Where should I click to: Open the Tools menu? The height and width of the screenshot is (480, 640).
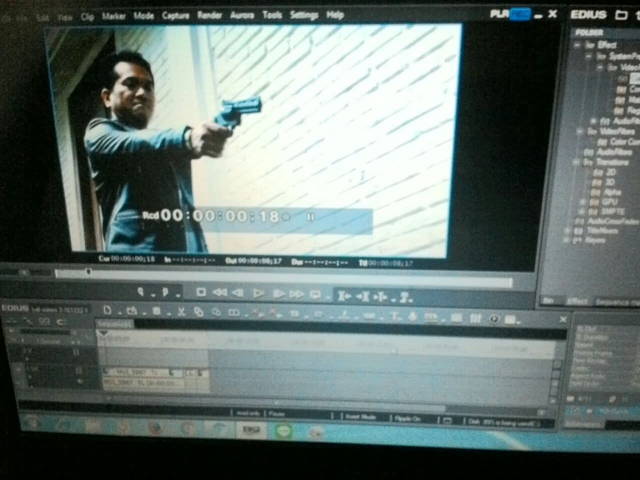272,15
